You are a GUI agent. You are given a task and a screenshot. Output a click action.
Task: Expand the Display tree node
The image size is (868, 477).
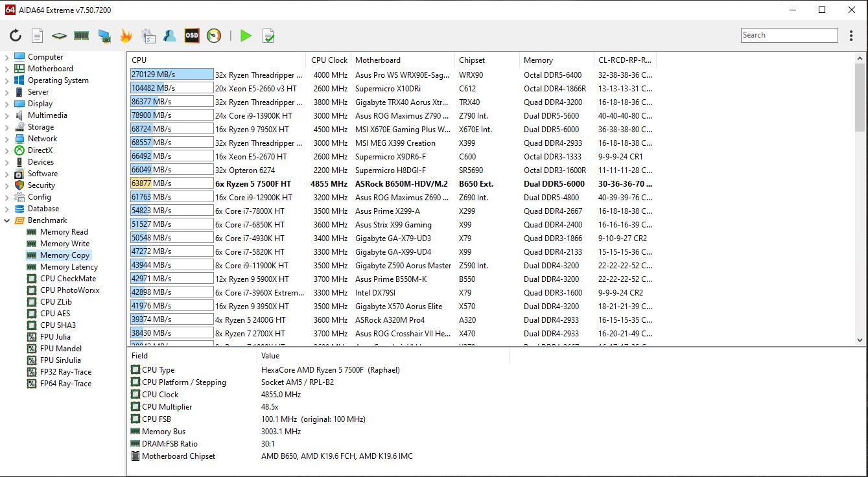click(6, 104)
